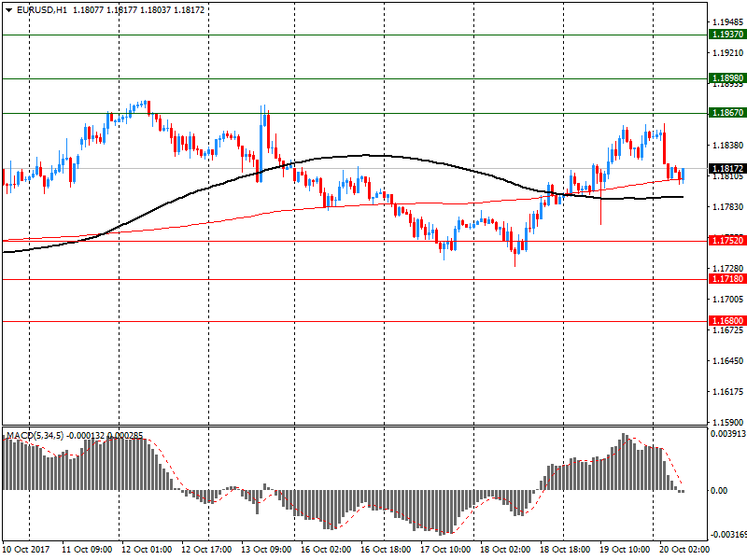
Task: Click the 1.16175 price scale value
Action: (728, 392)
